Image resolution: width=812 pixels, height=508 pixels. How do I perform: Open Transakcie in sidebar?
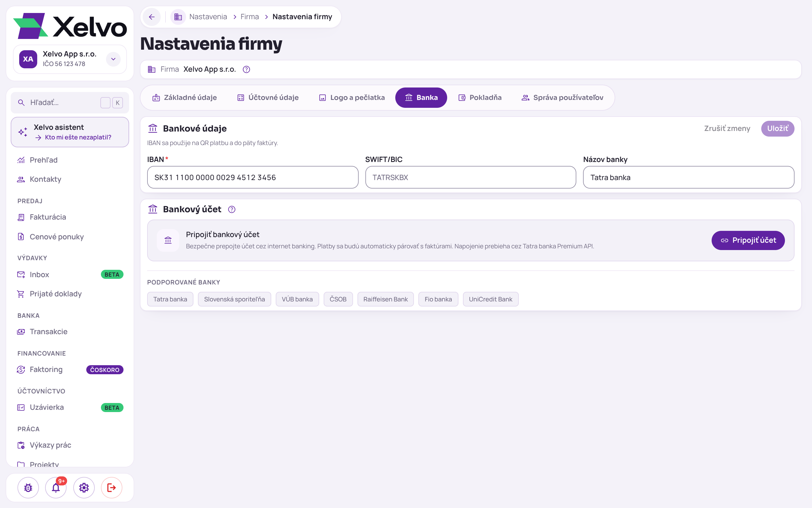pyautogui.click(x=70, y=332)
